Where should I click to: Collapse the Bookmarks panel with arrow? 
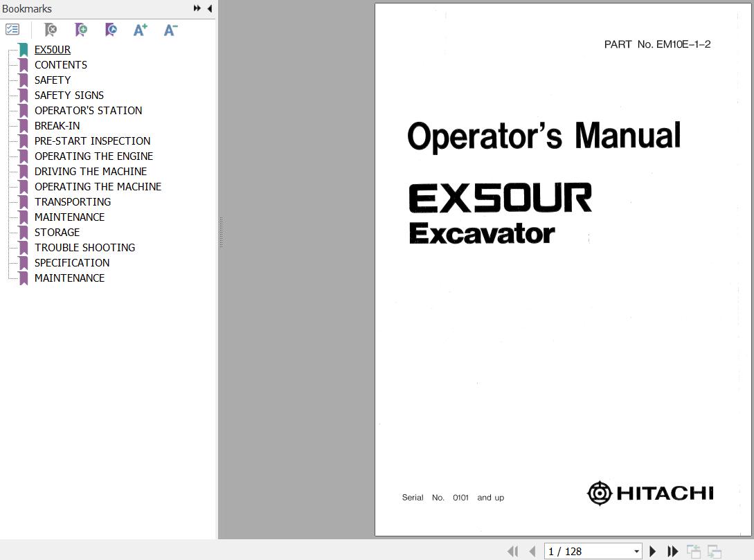(x=210, y=8)
